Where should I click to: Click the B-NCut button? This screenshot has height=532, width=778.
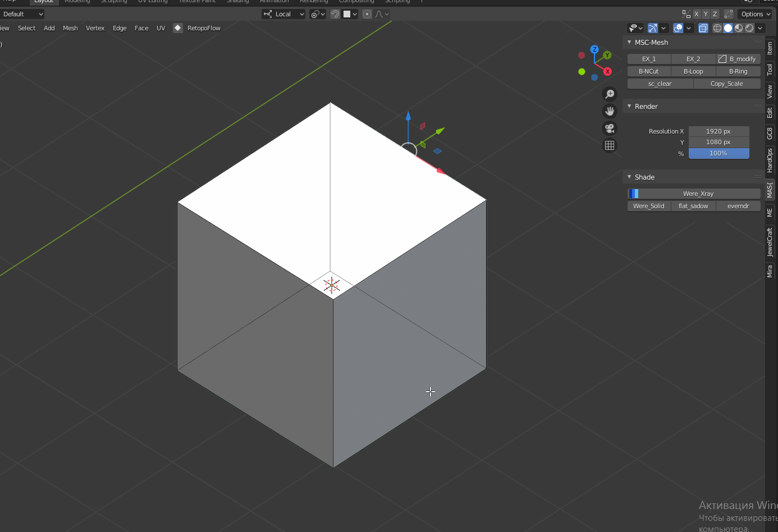[x=649, y=71]
